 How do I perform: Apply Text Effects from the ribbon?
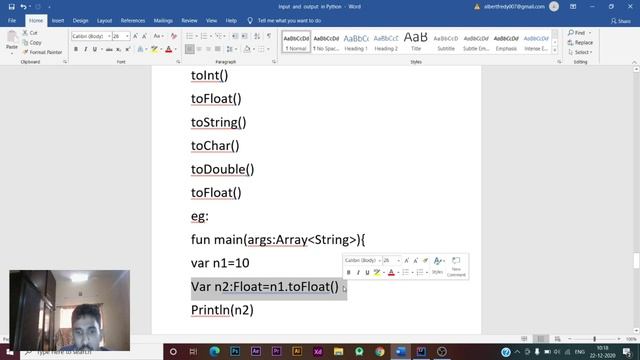[140, 49]
